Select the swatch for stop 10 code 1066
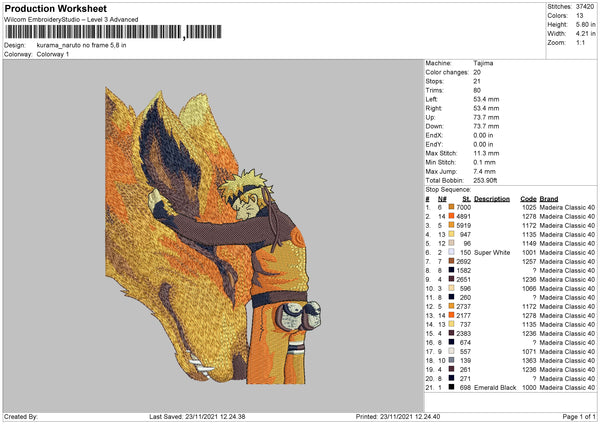This screenshot has width=600, height=424. (452, 288)
